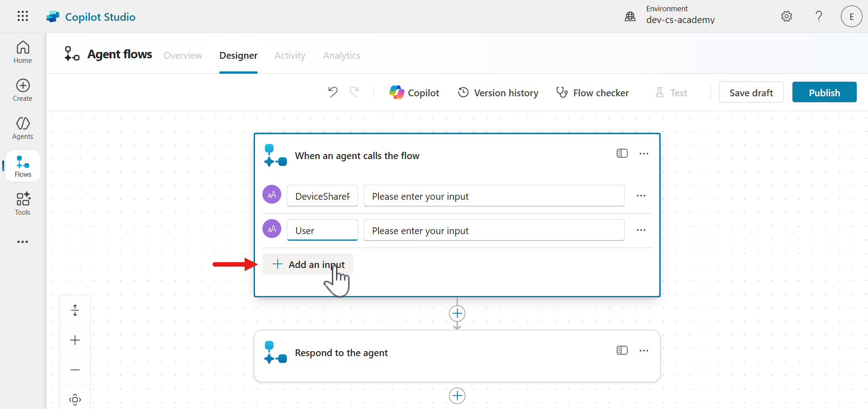This screenshot has height=409, width=868.
Task: Click the help question mark icon
Action: tap(819, 16)
